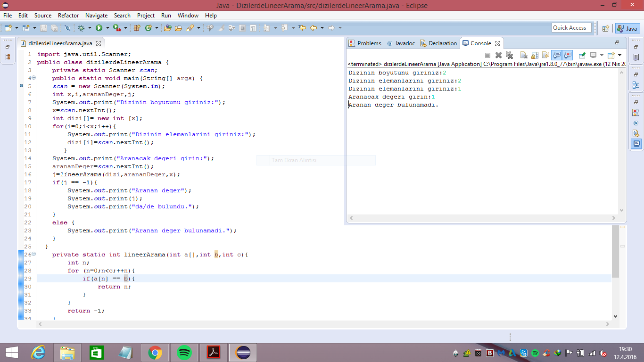644x362 pixels.
Task: Open the New Java Class dropdown arrow
Action: (x=157, y=28)
